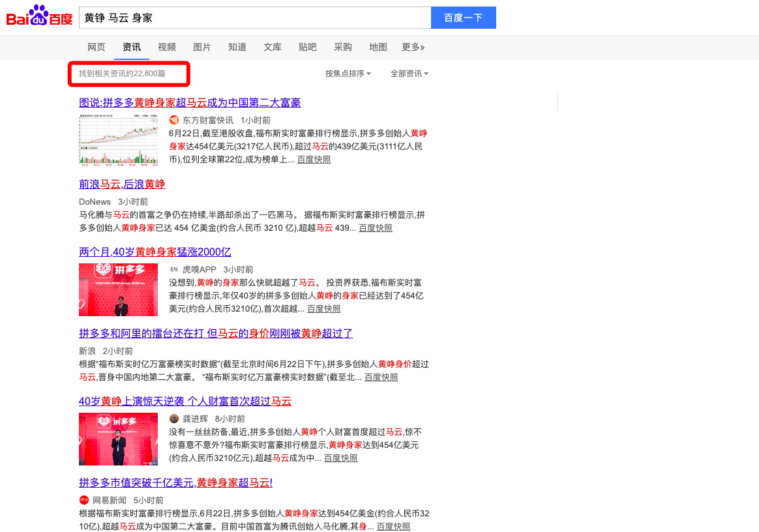Switch to the 网页 tab
759x532 pixels.
click(97, 47)
